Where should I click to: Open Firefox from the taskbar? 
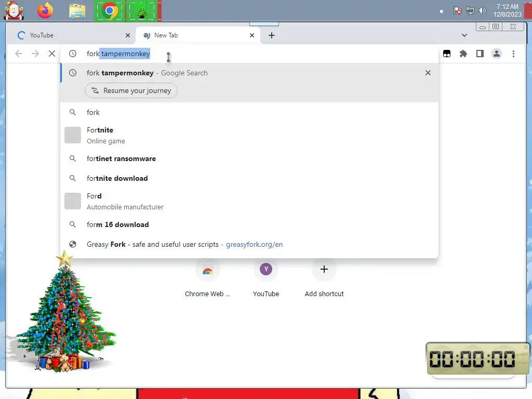(x=45, y=10)
